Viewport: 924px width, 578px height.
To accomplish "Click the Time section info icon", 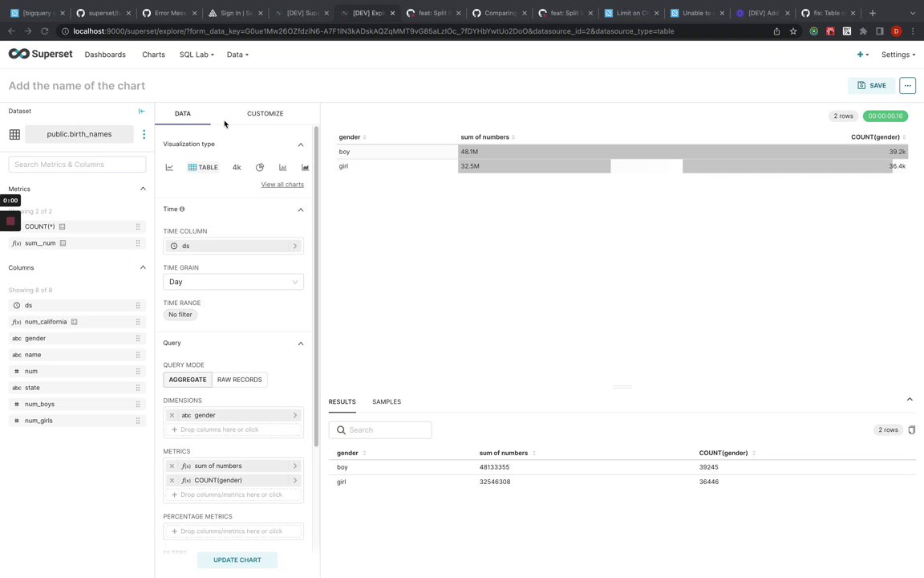I will (182, 210).
